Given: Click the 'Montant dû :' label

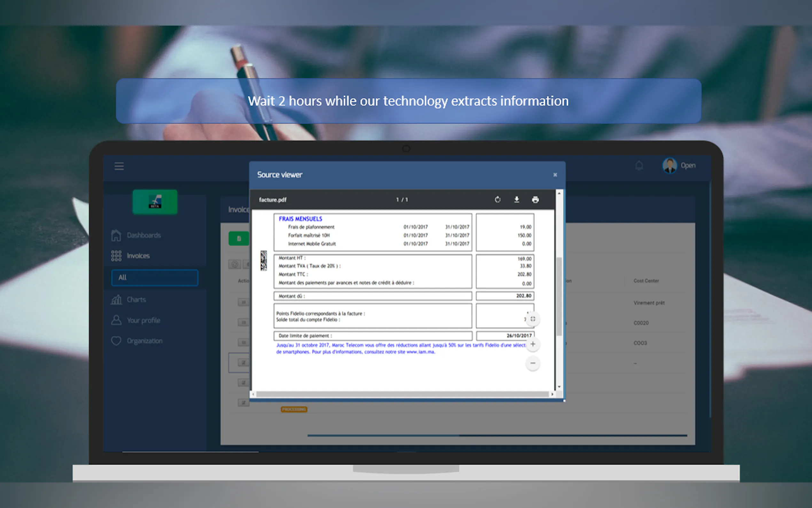Looking at the screenshot, I should pyautogui.click(x=292, y=296).
